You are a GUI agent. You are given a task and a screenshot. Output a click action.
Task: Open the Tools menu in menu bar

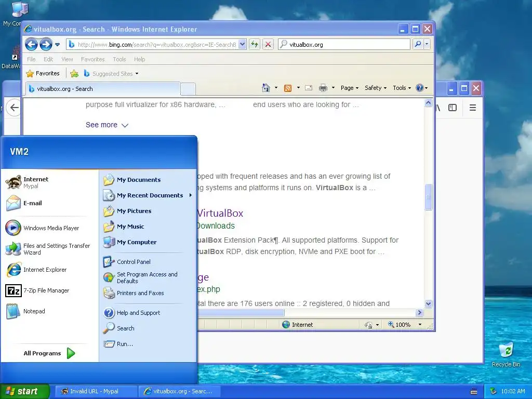(x=119, y=59)
